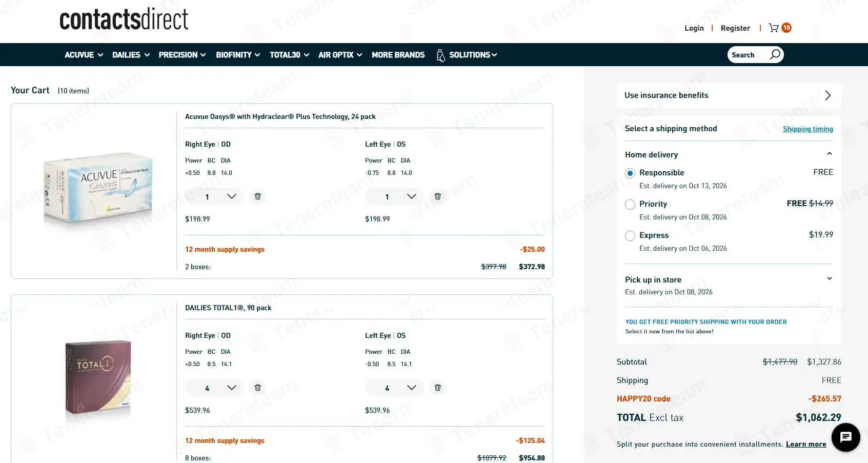Open the live chat bubble
The height and width of the screenshot is (463, 868).
[845, 437]
